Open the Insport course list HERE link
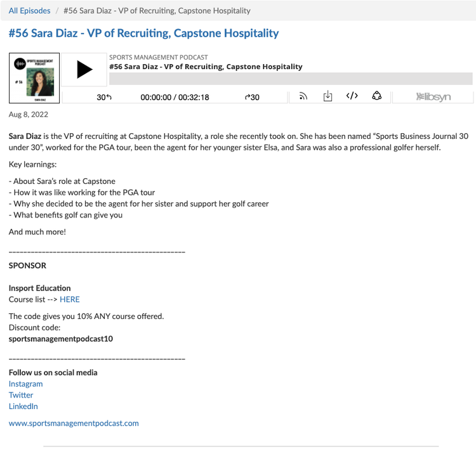The width and height of the screenshot is (476, 454). (70, 299)
